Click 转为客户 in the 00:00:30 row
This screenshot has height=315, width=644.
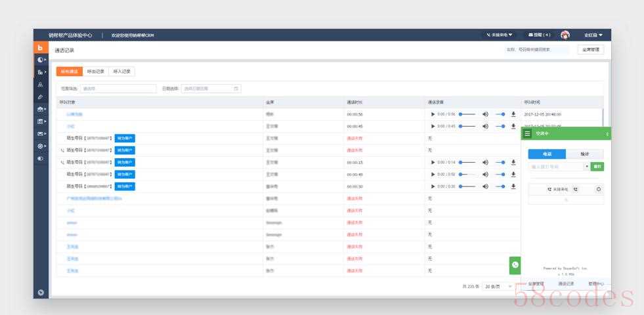pyautogui.click(x=125, y=186)
